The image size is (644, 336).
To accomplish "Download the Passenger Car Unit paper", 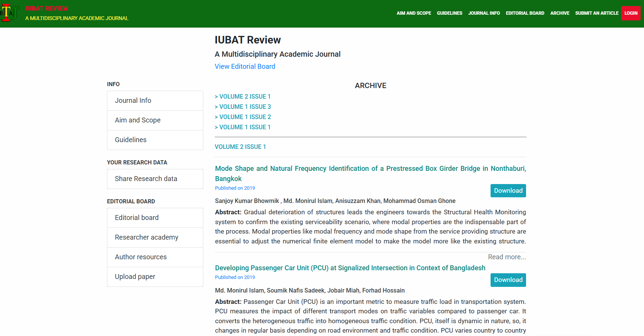I will [x=508, y=280].
